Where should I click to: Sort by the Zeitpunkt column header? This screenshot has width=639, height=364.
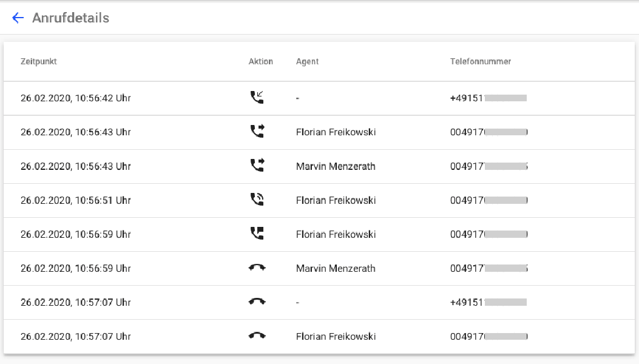click(39, 61)
